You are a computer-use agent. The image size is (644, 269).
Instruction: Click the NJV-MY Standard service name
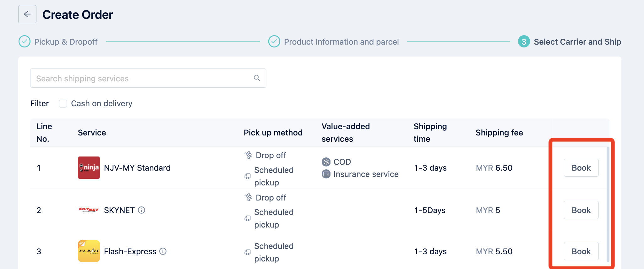(137, 168)
